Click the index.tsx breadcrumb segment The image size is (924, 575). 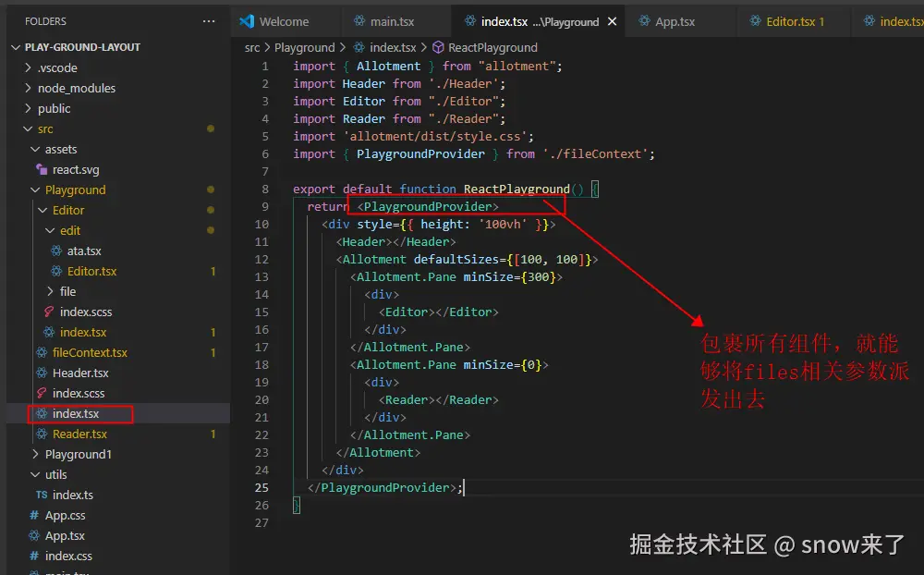[393, 47]
